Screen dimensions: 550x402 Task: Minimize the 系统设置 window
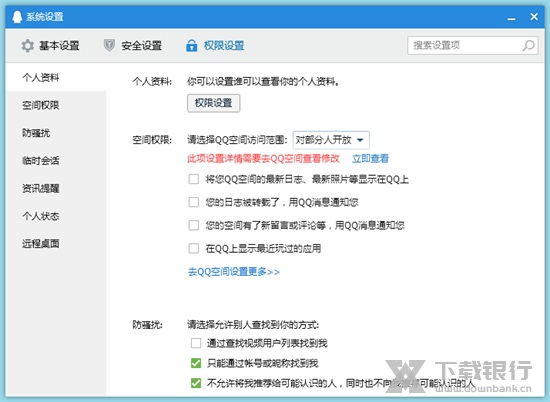(x=511, y=18)
